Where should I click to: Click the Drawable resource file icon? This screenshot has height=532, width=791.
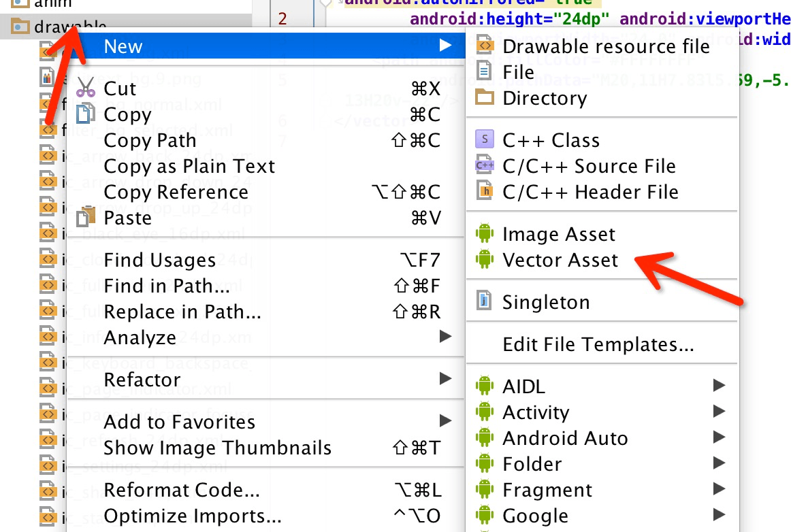coord(484,45)
